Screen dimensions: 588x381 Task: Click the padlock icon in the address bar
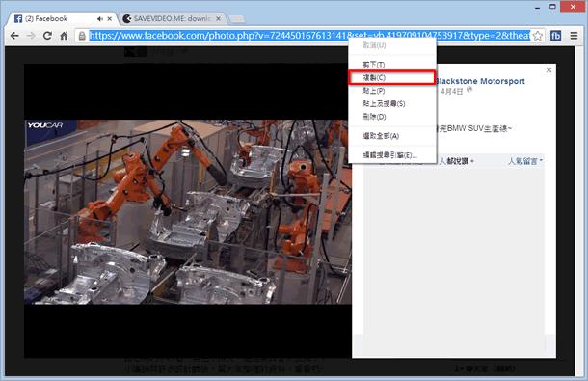82,36
